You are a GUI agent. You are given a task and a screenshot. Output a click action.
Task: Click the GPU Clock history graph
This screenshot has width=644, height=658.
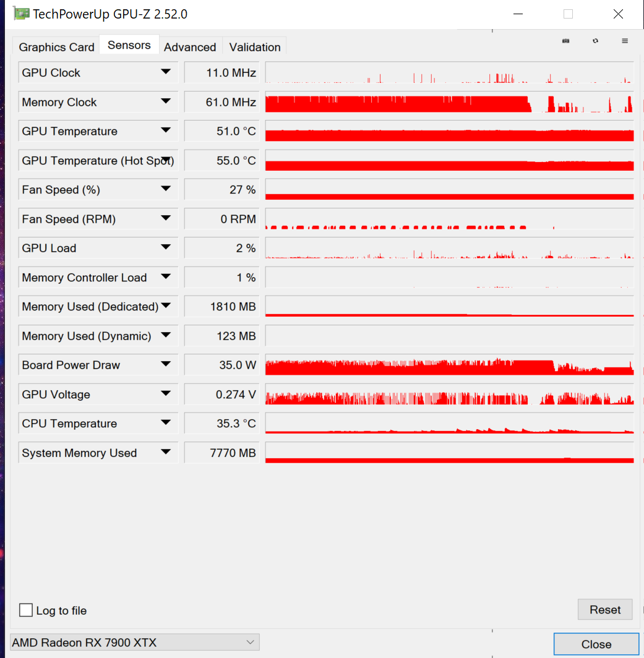pyautogui.click(x=450, y=72)
